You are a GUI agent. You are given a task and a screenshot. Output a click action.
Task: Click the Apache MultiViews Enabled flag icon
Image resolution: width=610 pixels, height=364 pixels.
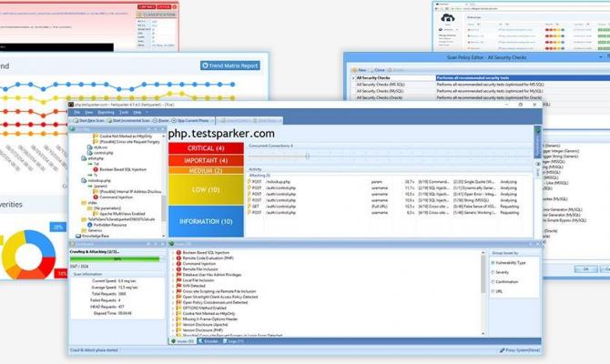pyautogui.click(x=96, y=214)
